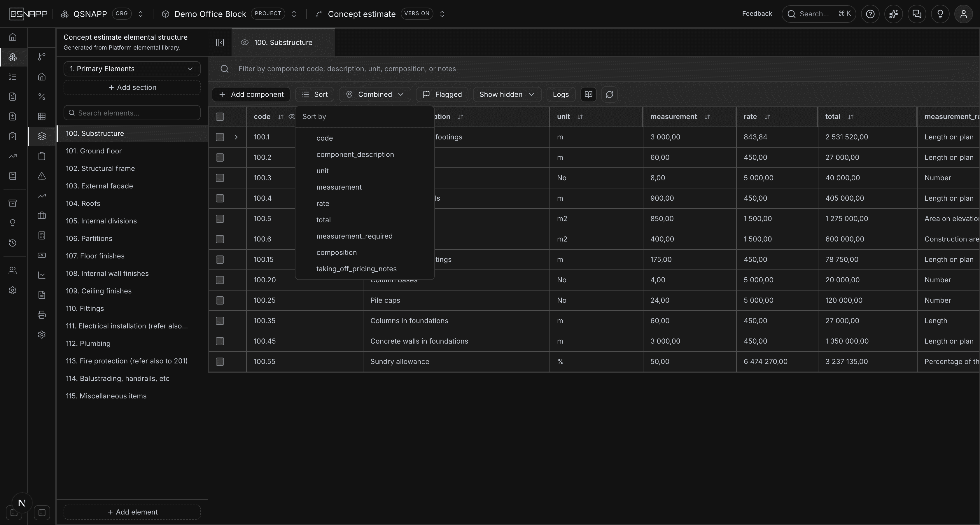The height and width of the screenshot is (525, 980).
Task: Expand row 100.1 chevron
Action: [236, 137]
